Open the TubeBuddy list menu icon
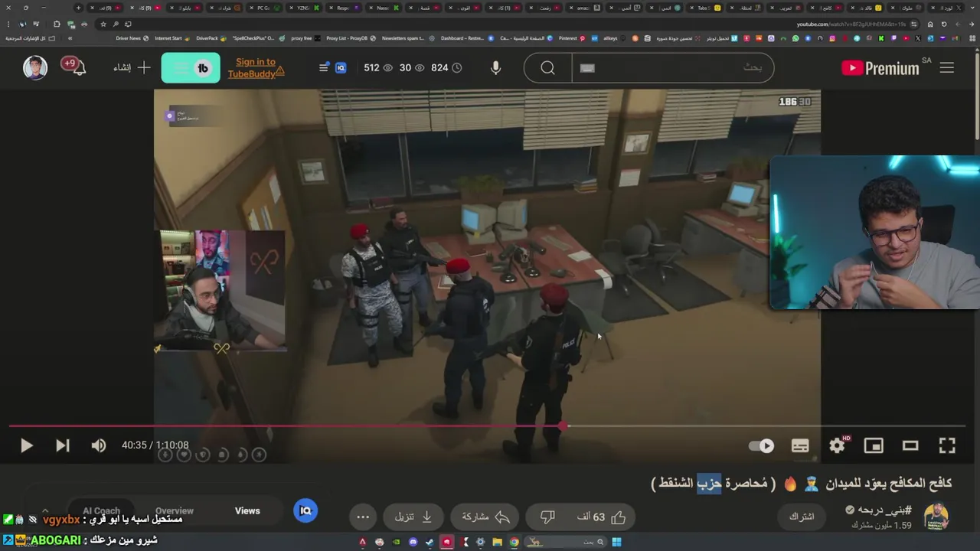 point(324,67)
